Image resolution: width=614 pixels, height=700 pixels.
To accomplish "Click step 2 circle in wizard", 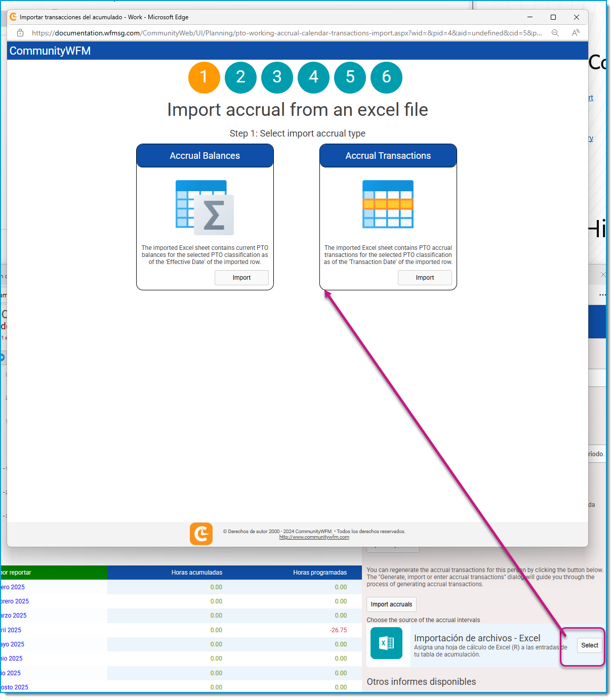I will tap(240, 77).
